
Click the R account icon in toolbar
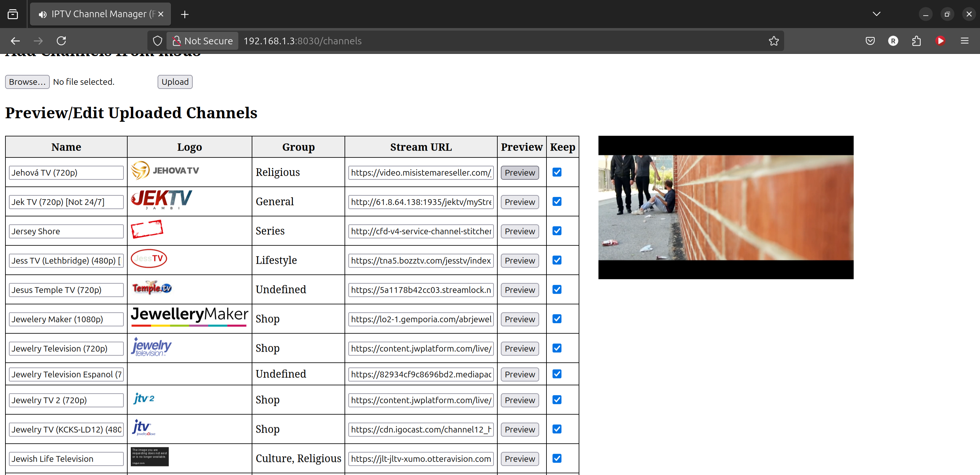point(893,41)
